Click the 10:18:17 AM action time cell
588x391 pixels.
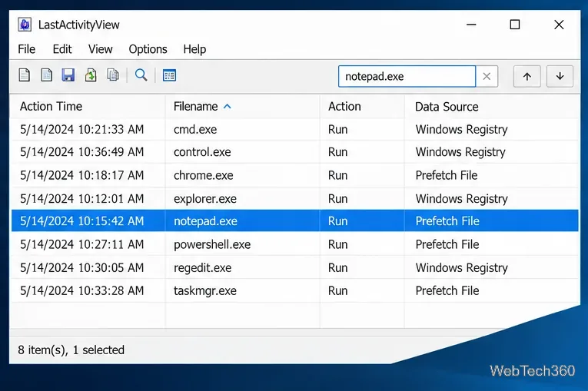click(81, 175)
